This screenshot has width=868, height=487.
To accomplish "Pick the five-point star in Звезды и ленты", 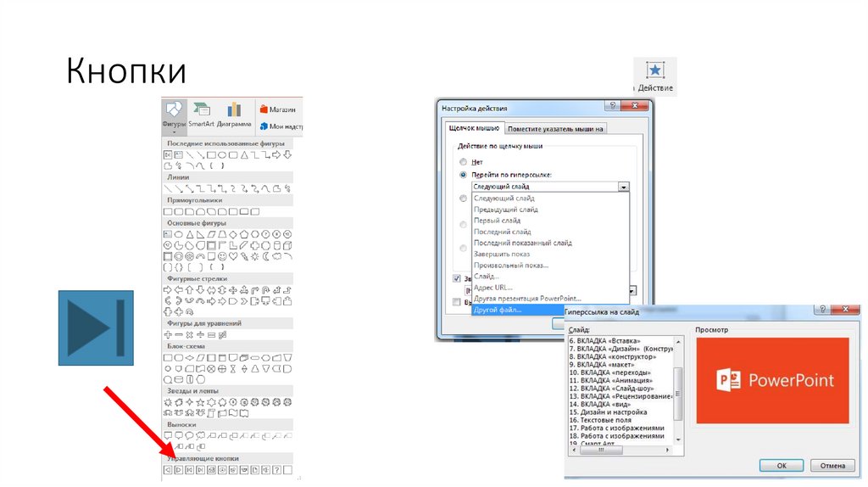I will coord(200,402).
